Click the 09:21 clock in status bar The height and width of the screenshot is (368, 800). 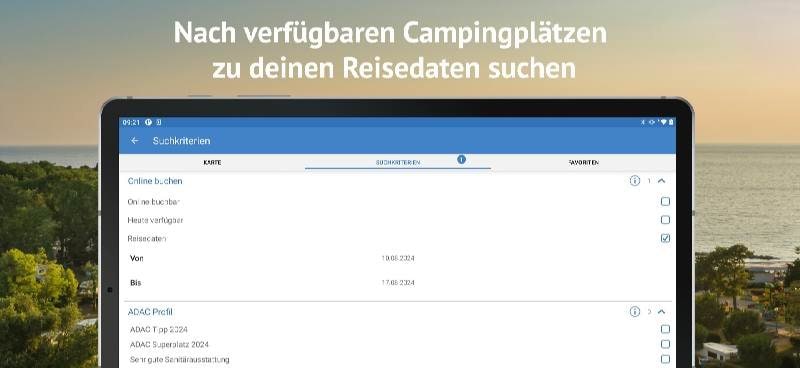click(131, 122)
